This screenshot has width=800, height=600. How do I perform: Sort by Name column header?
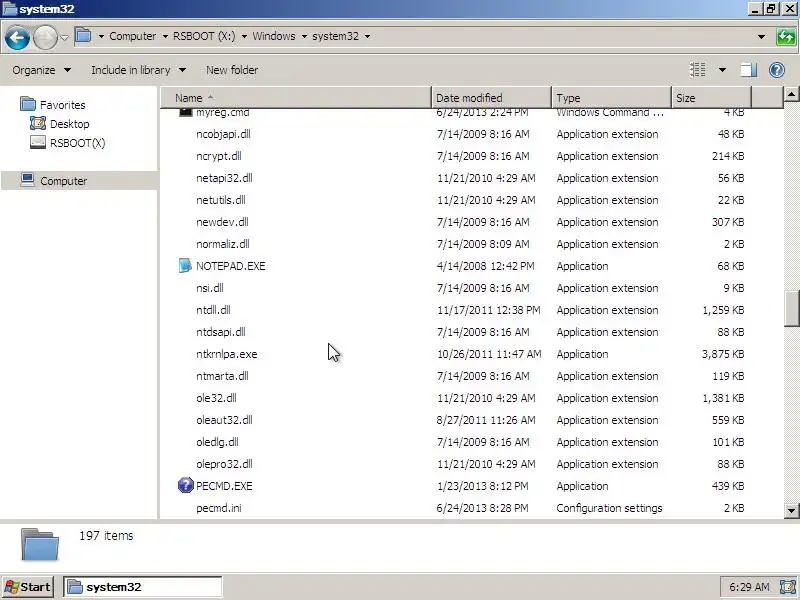[x=296, y=97]
